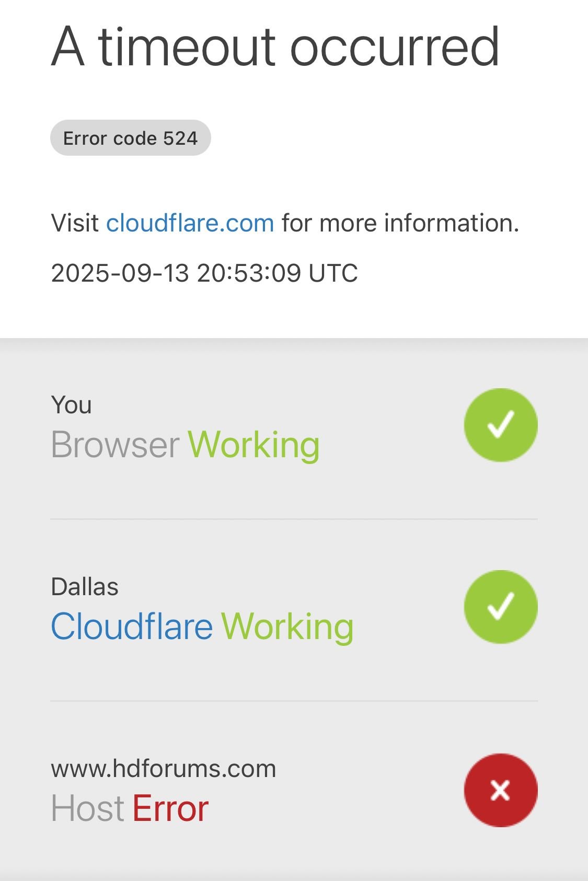Image resolution: width=588 pixels, height=881 pixels.
Task: Follow the blue Cloudflare link under Dallas
Action: coord(132,626)
